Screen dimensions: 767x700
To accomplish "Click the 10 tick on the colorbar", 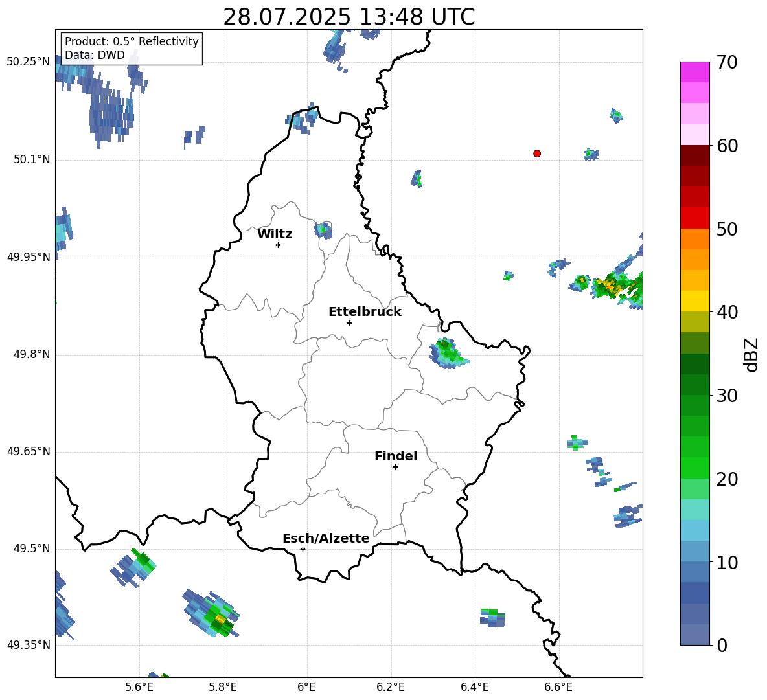I will coord(727,562).
